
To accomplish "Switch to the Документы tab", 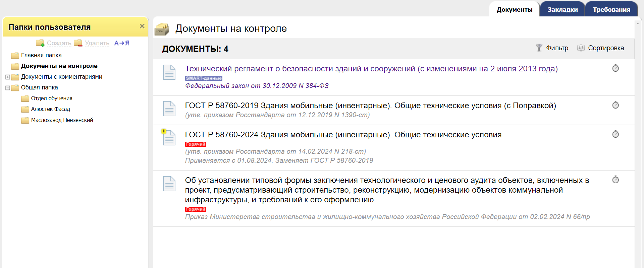I will pos(514,9).
